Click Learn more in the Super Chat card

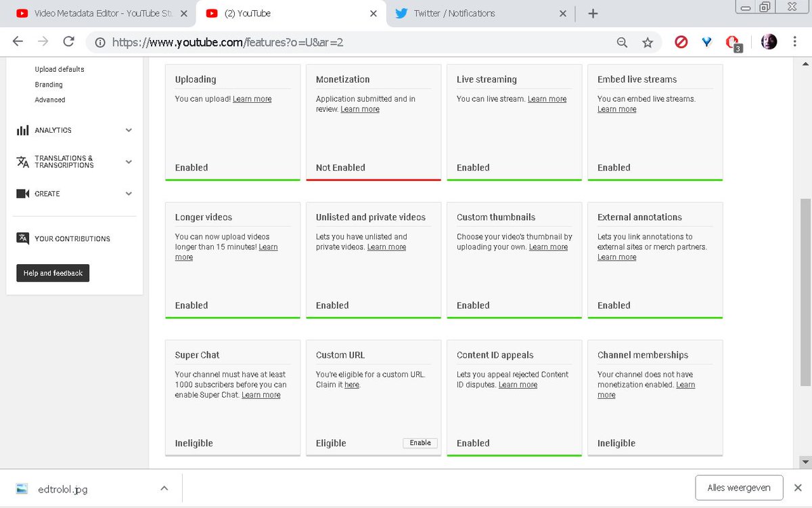[261, 395]
